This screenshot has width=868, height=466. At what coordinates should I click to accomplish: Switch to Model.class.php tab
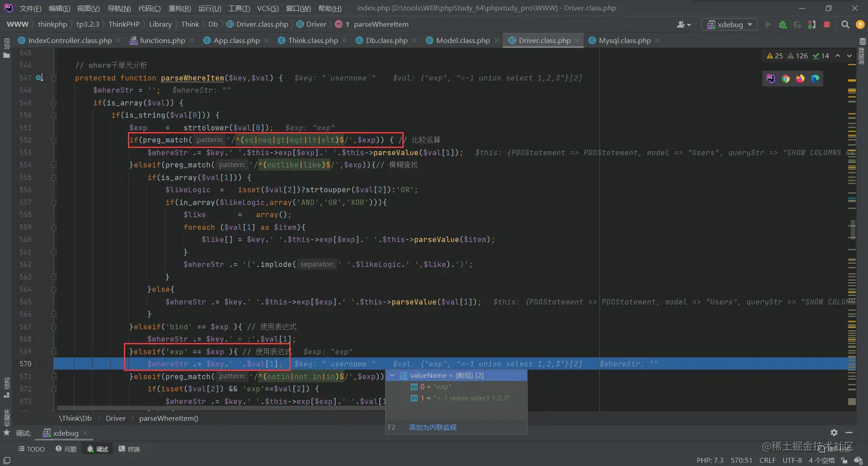click(463, 41)
